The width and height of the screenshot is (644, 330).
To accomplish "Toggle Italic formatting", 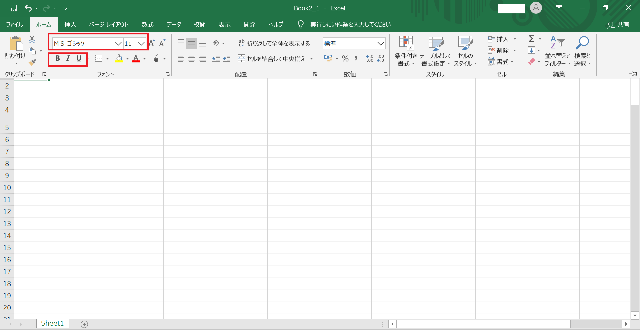I will (68, 58).
